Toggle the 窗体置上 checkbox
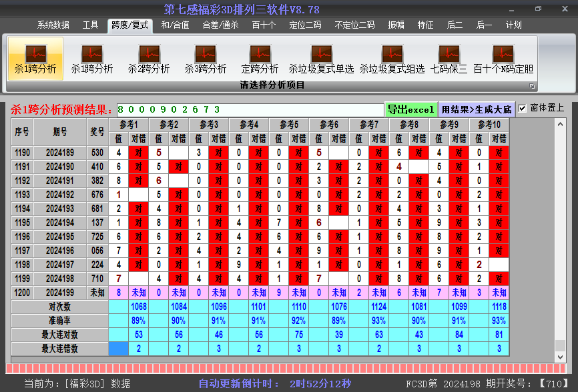Screen dimensions: 578x392 [522, 108]
